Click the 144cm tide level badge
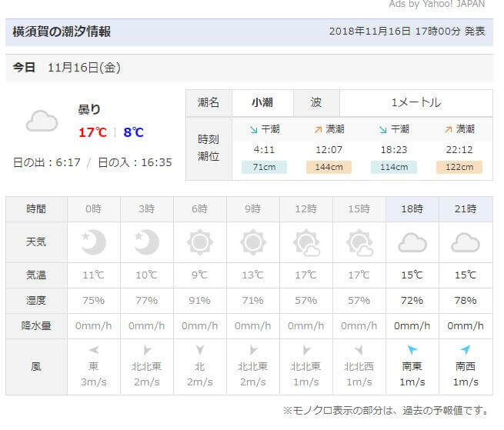 (x=329, y=167)
